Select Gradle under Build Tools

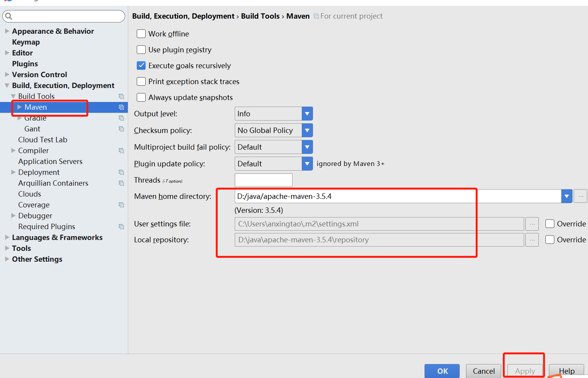35,118
